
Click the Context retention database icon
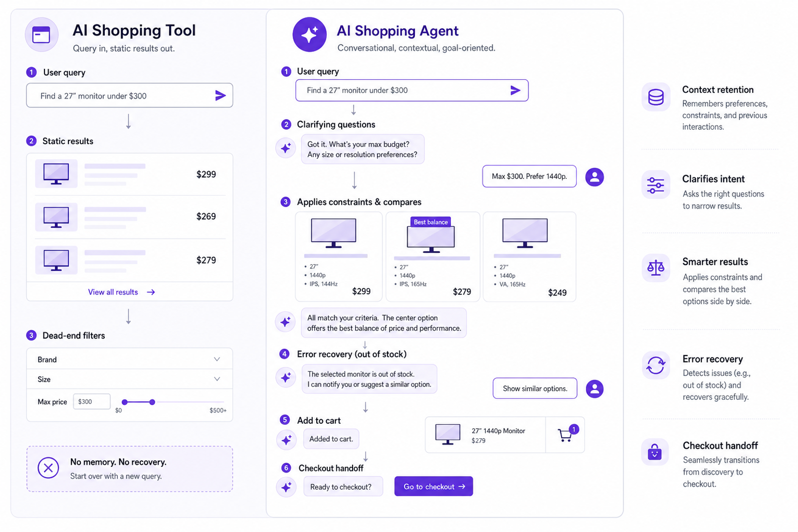click(x=656, y=97)
